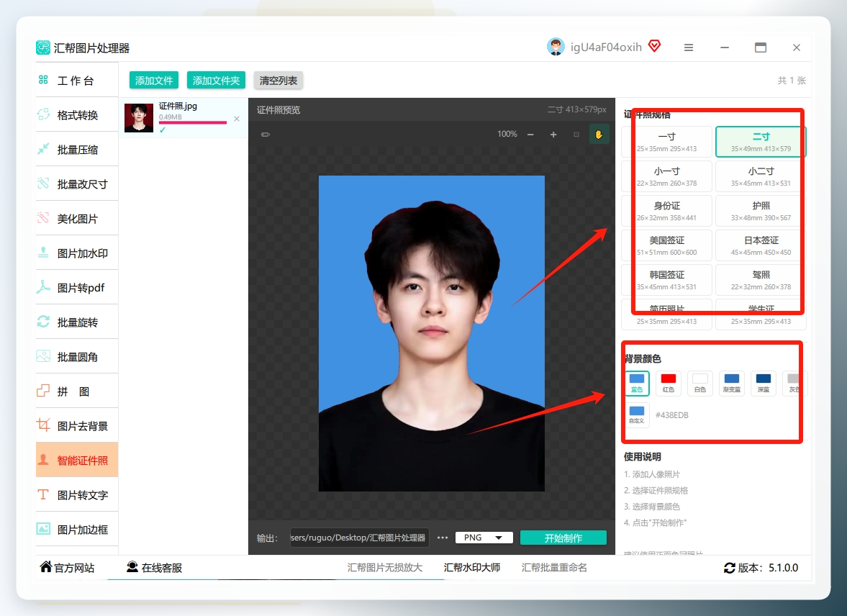Open 在线客服 support link
The height and width of the screenshot is (616, 847).
[155, 567]
